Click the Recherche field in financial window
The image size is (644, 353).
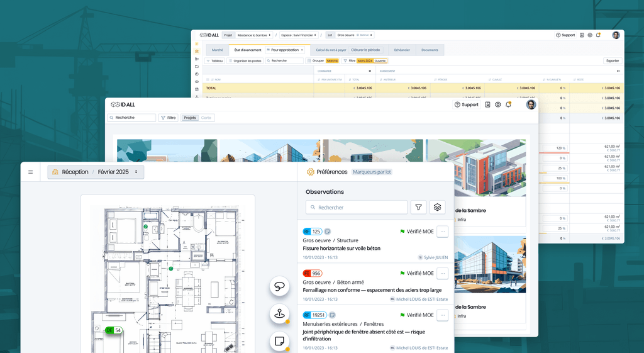tap(284, 61)
